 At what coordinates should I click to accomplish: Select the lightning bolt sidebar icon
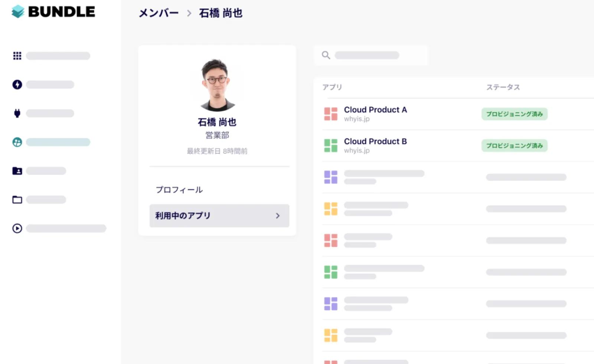click(x=17, y=85)
